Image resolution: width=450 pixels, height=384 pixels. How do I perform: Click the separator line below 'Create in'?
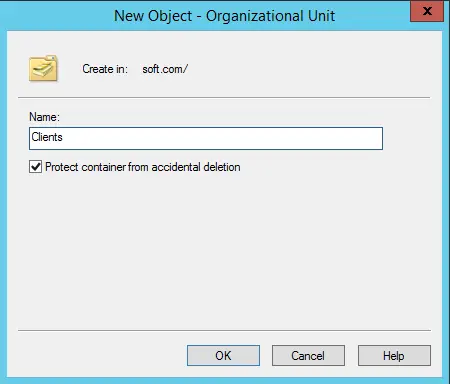click(224, 98)
